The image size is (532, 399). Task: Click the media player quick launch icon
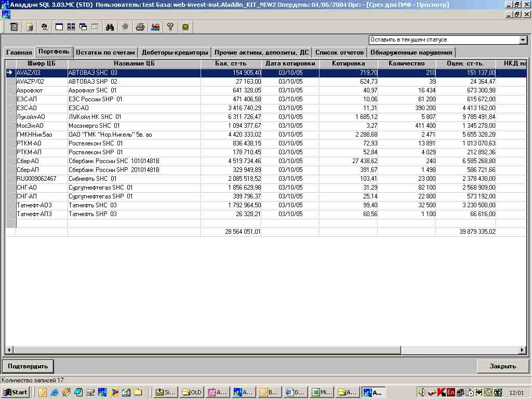114,393
